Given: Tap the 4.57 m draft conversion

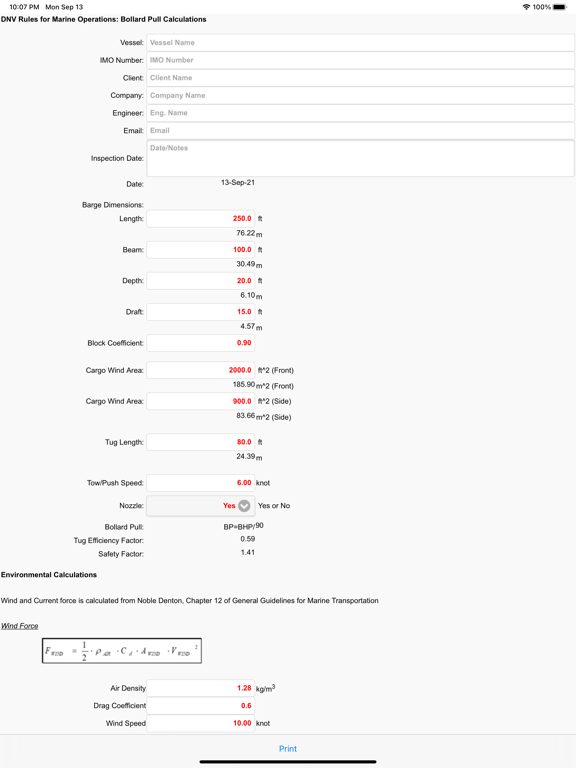Looking at the screenshot, I should (x=251, y=327).
